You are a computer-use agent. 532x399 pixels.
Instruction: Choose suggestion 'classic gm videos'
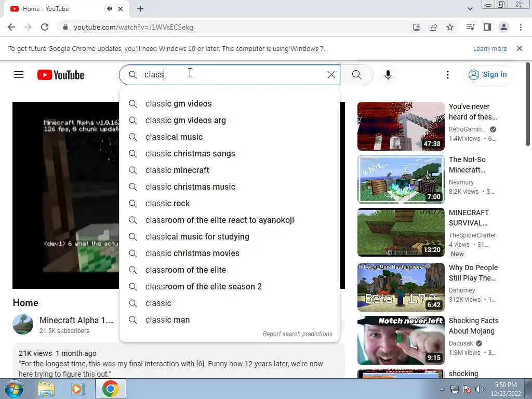[230, 103]
